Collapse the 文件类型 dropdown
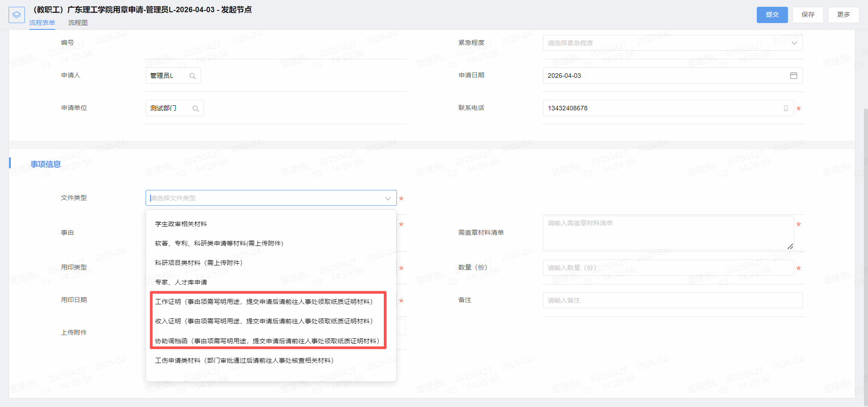Viewport: 868px width, 407px height. pyautogui.click(x=388, y=198)
